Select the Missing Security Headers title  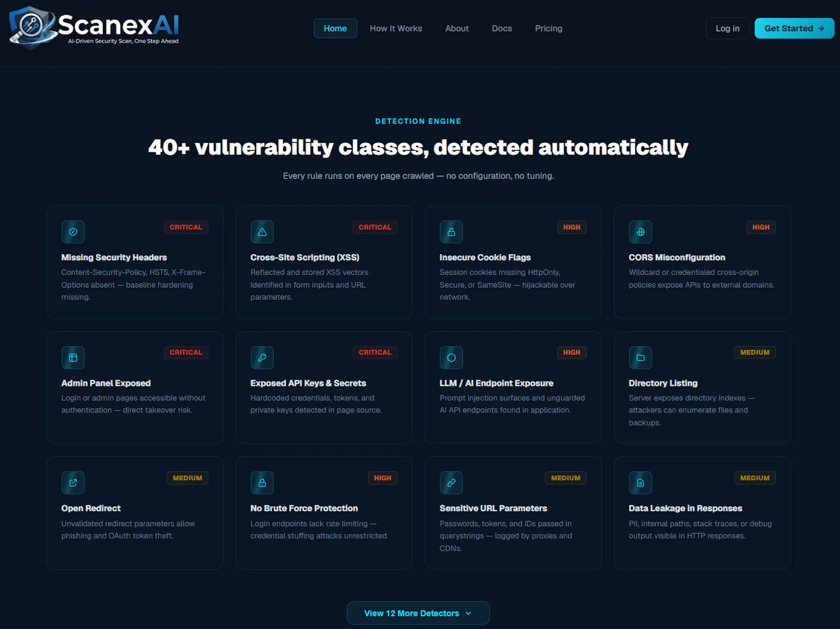coord(114,257)
